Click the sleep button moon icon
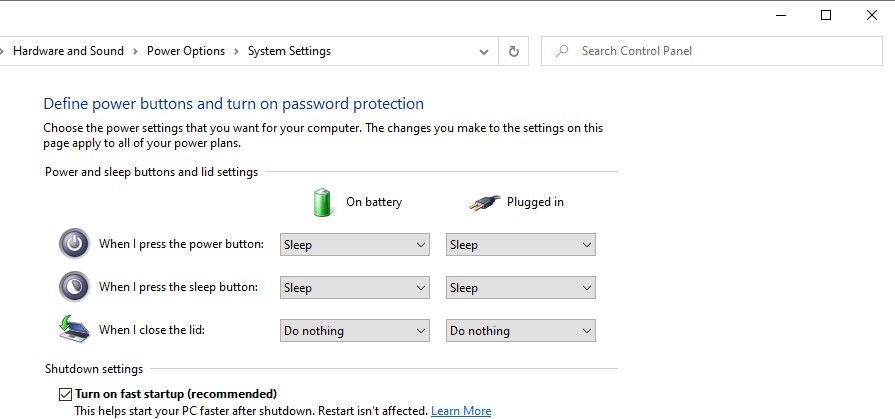The width and height of the screenshot is (895, 419). (x=74, y=287)
